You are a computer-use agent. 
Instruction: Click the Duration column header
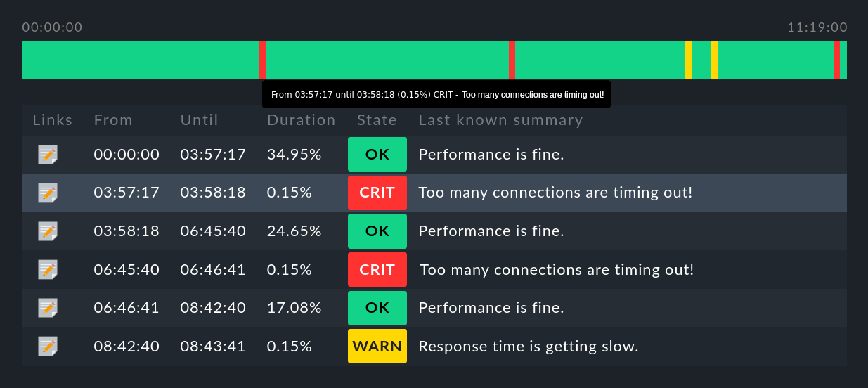[301, 120]
